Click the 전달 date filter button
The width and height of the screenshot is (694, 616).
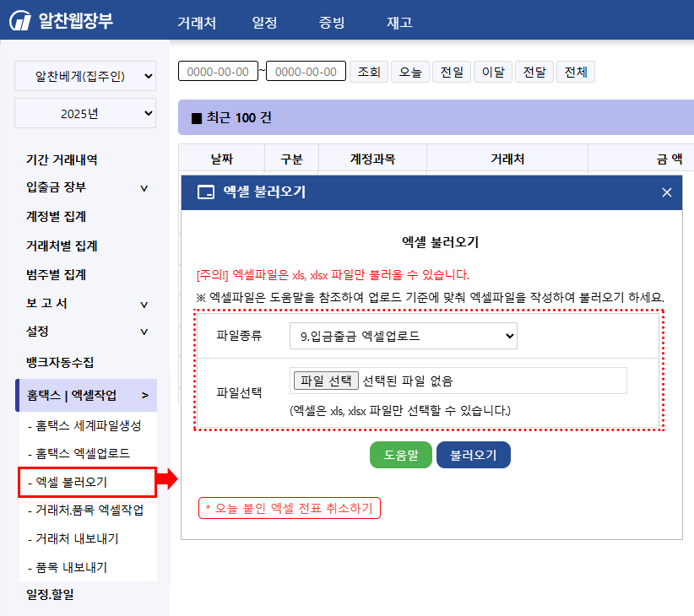click(534, 72)
